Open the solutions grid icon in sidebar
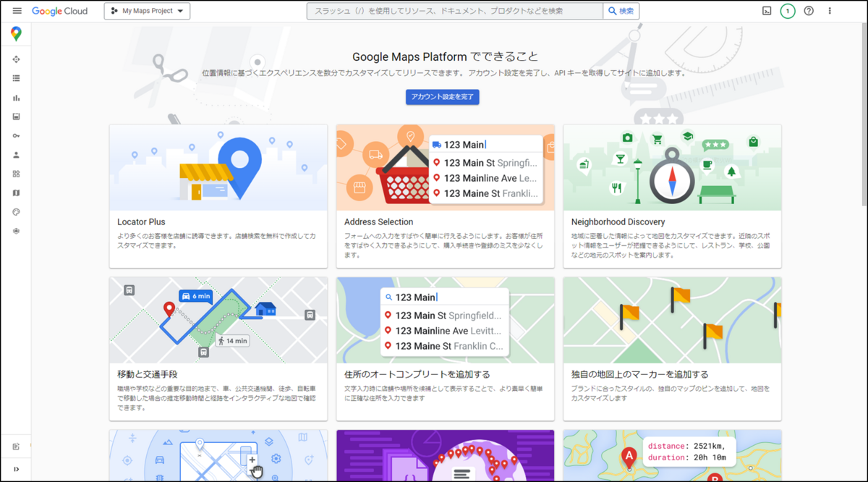The image size is (868, 482). point(16,174)
